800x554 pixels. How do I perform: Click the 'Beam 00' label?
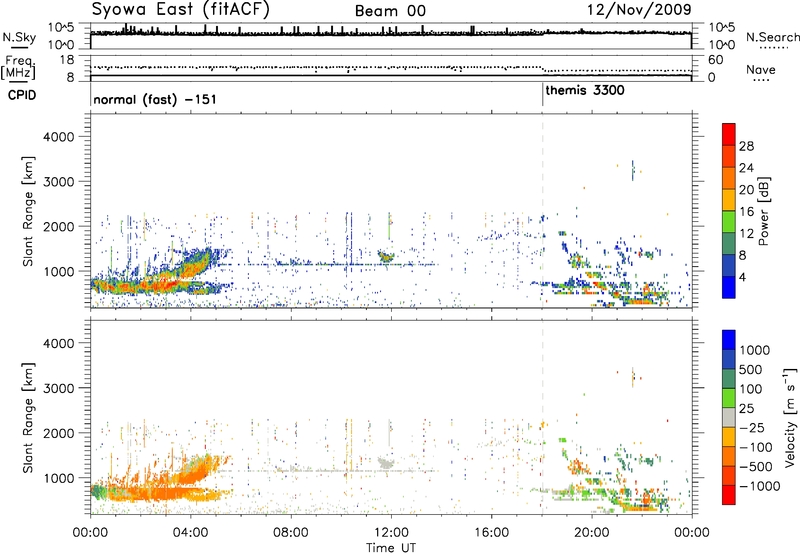[x=390, y=11]
